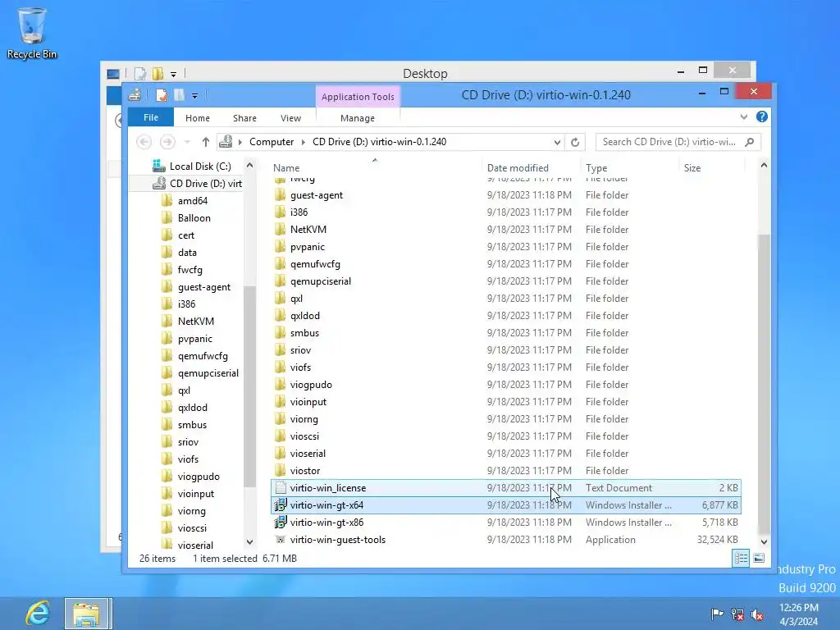Select qemufwcfg folder in file list
Screen dimensions: 840x630
[x=315, y=264]
